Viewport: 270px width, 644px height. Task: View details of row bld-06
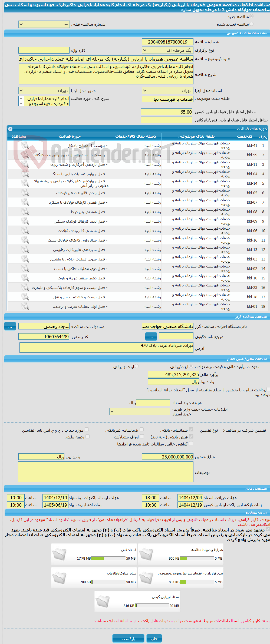point(25,231)
